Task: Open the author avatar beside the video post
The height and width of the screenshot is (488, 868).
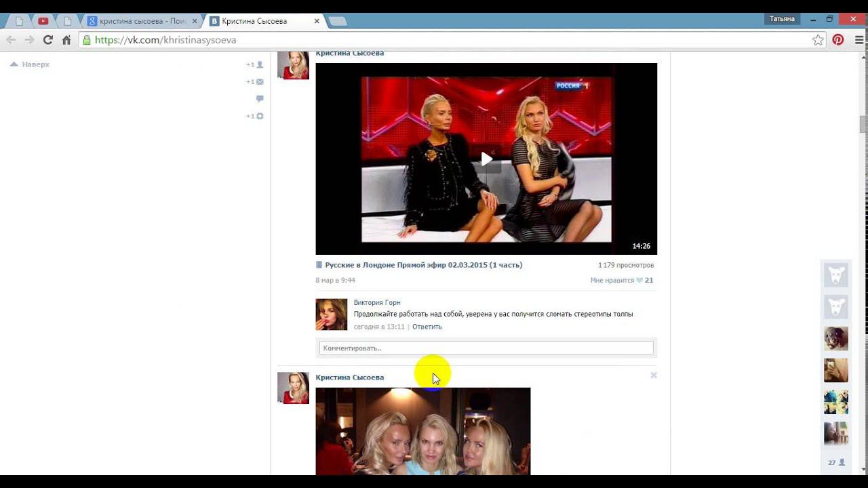Action: click(x=293, y=64)
